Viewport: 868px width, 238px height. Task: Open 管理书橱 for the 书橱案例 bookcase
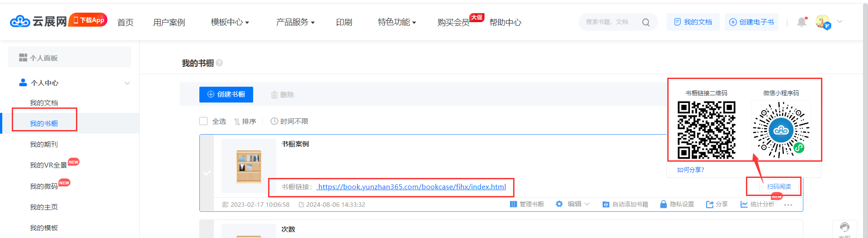pos(527,204)
